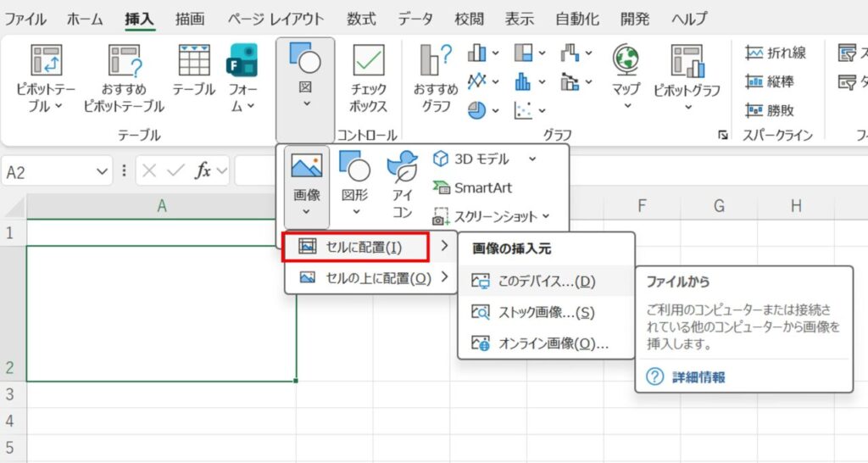Select the statistic histogram chart icon
Viewport: 868px width, 463px height.
523,81
